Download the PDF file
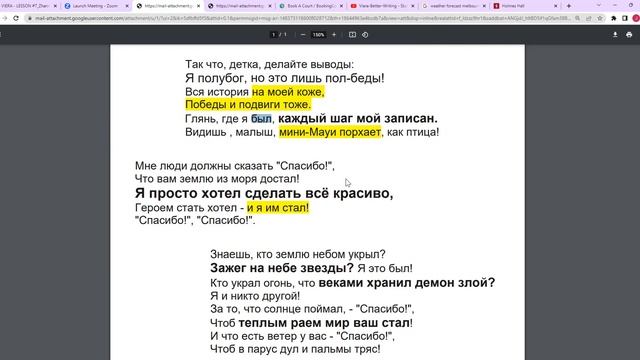This screenshot has height=360, width=640. [615, 35]
